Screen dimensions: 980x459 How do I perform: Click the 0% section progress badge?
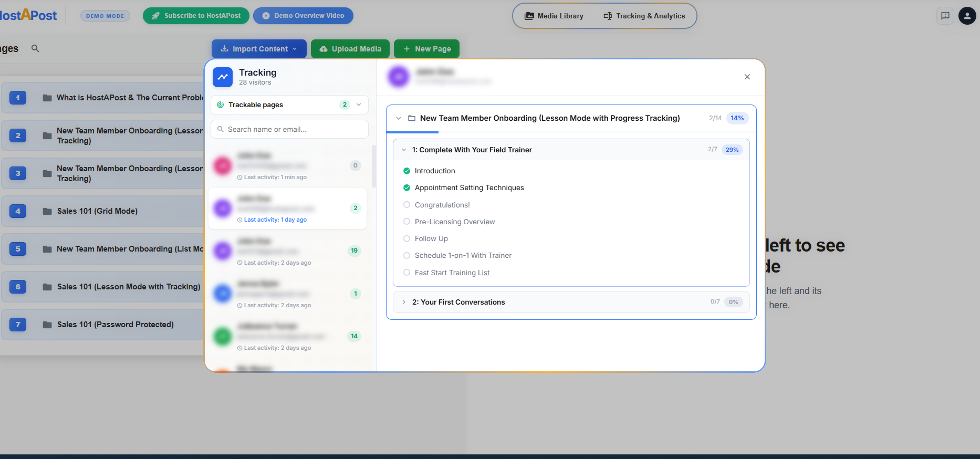pos(734,302)
